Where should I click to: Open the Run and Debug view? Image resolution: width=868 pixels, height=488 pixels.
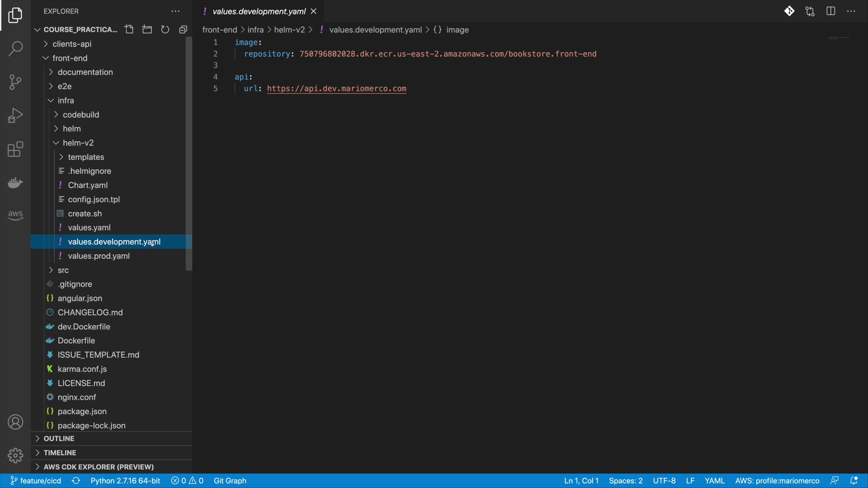click(15, 116)
